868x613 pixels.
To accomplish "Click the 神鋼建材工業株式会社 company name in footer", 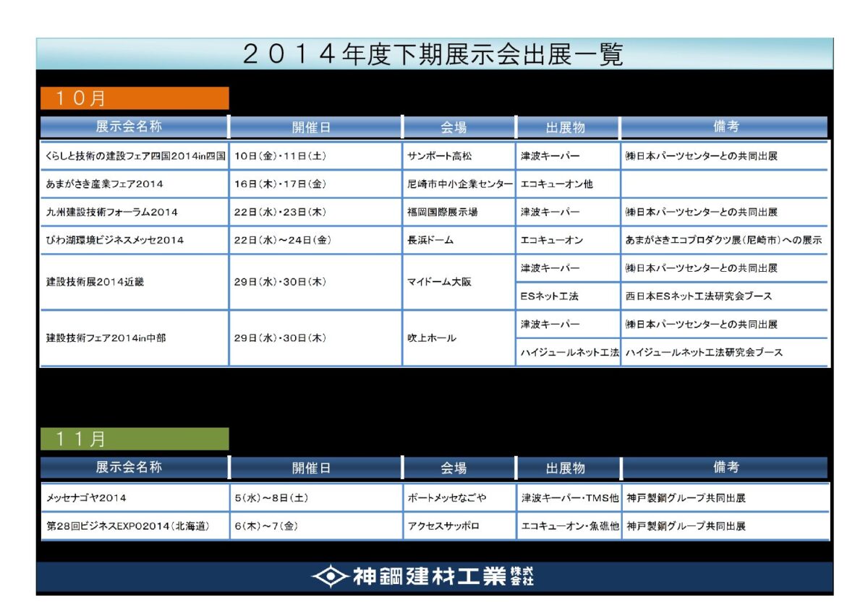I will click(443, 576).
